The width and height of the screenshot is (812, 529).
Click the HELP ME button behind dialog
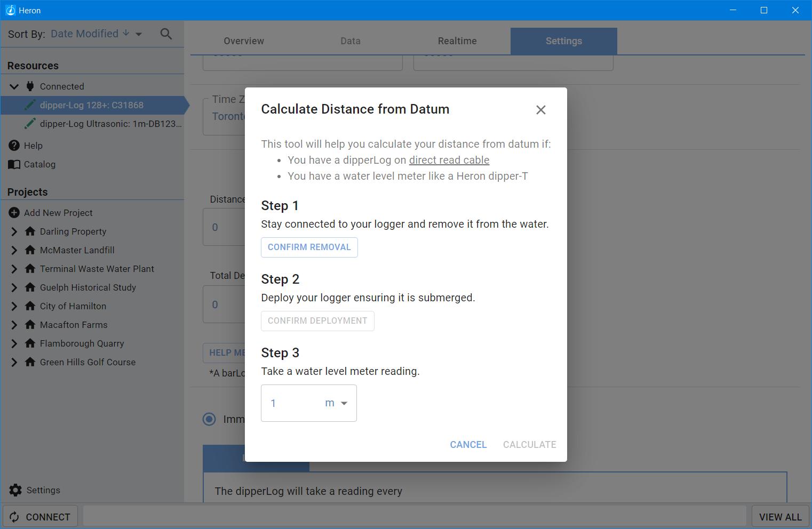coord(224,353)
